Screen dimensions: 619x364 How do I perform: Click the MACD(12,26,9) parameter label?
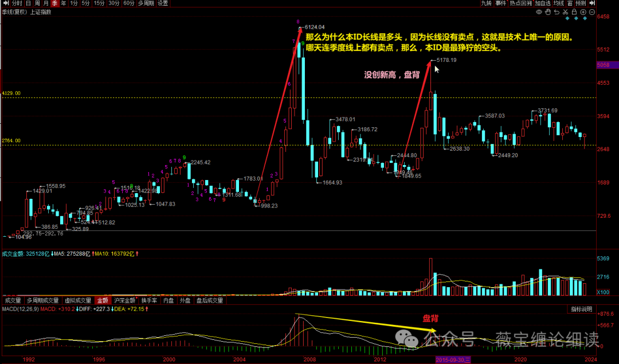tap(21, 309)
